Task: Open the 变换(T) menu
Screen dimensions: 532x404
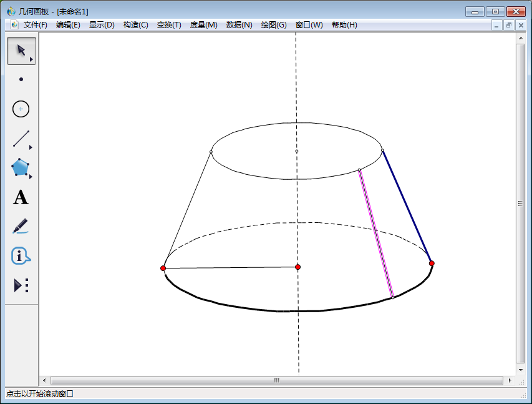Action: point(169,25)
